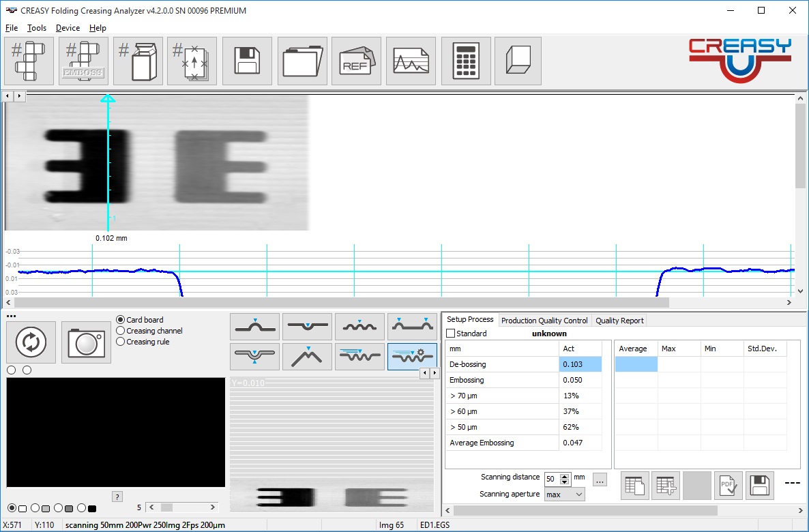Click the vertical scrollbar down arrow at right
This screenshot has width=809, height=532.
coord(800,291)
